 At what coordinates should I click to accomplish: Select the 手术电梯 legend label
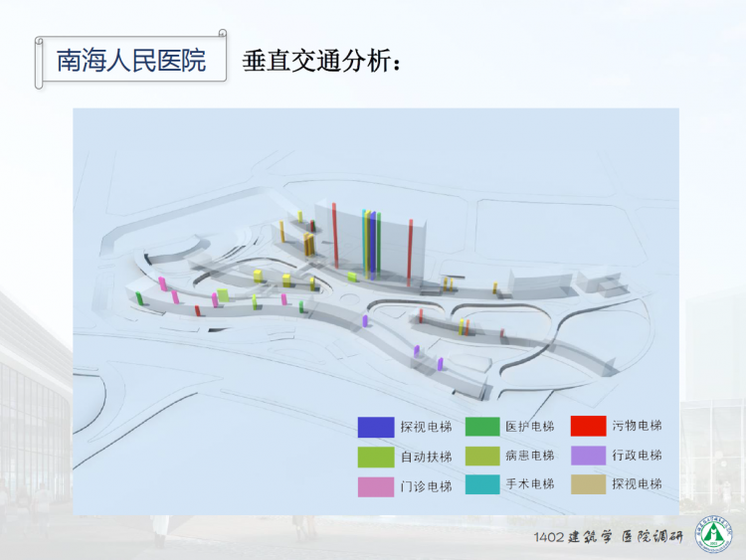(x=530, y=484)
